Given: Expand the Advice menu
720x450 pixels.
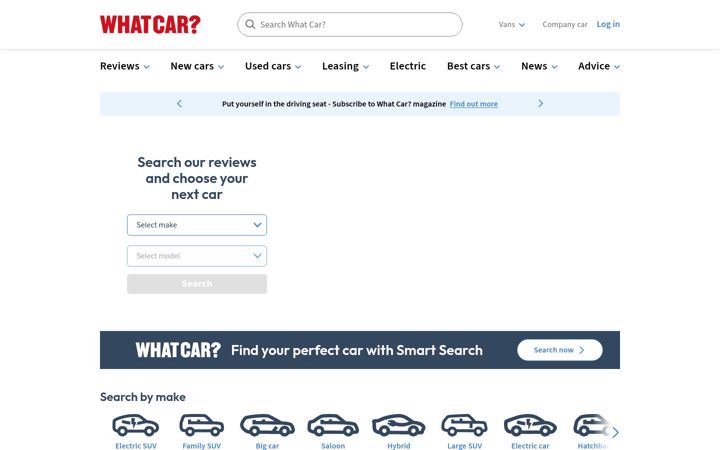Looking at the screenshot, I should [x=599, y=66].
